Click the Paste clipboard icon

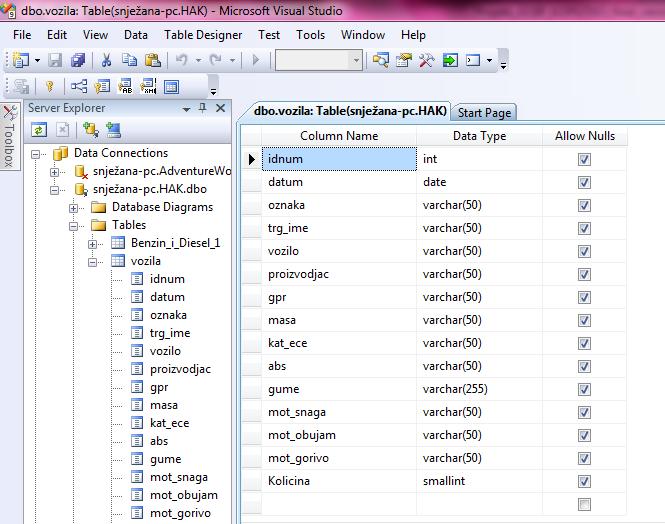coord(153,60)
